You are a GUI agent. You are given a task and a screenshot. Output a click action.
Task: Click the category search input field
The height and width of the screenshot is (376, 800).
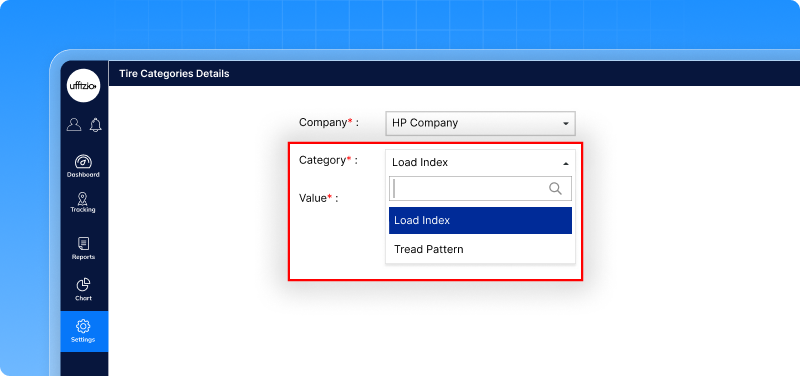[480, 189]
